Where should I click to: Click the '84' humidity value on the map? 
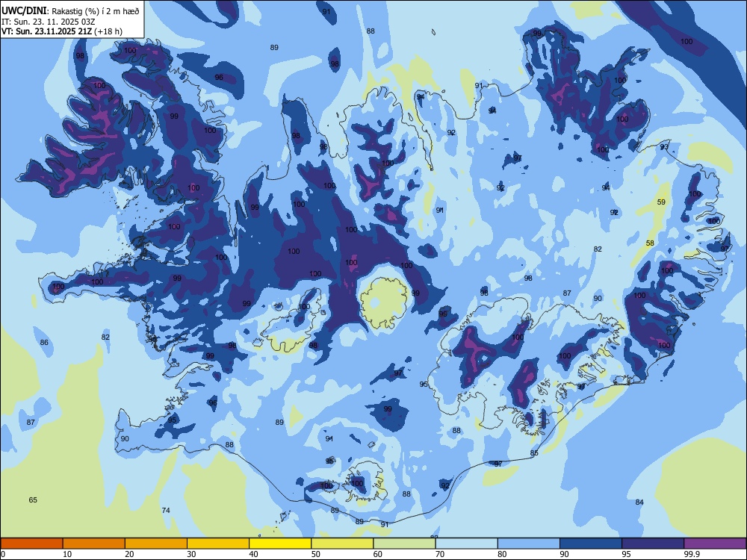639,503
